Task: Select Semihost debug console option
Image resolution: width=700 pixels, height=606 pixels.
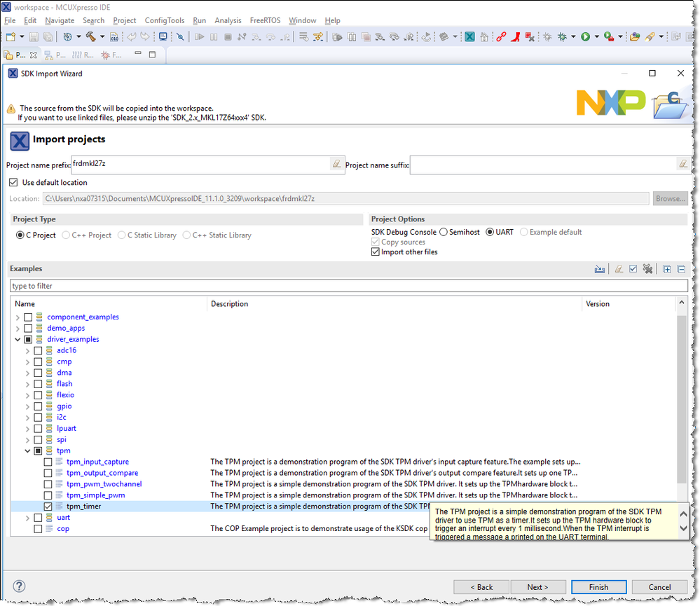Action: (444, 232)
